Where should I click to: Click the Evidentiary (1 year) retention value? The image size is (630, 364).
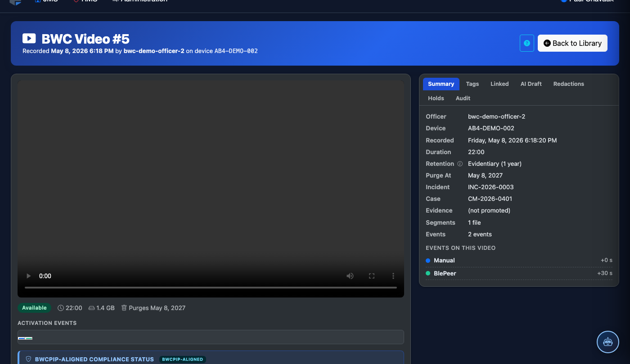pos(495,164)
